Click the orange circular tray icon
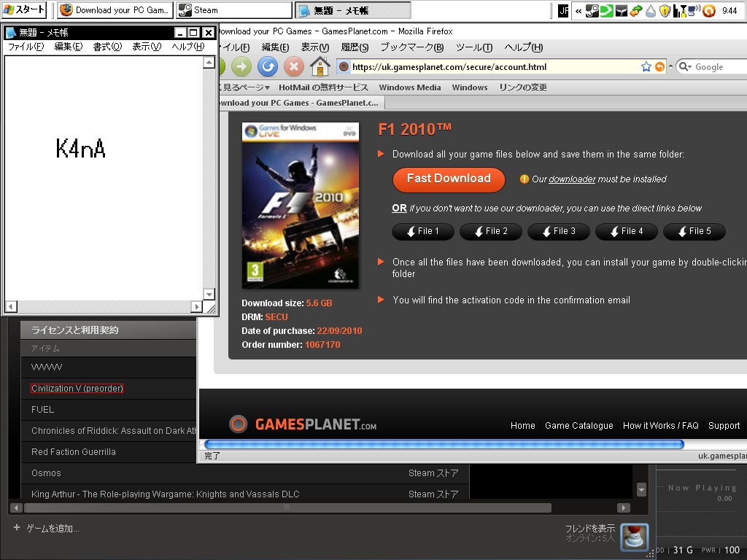 click(x=709, y=10)
